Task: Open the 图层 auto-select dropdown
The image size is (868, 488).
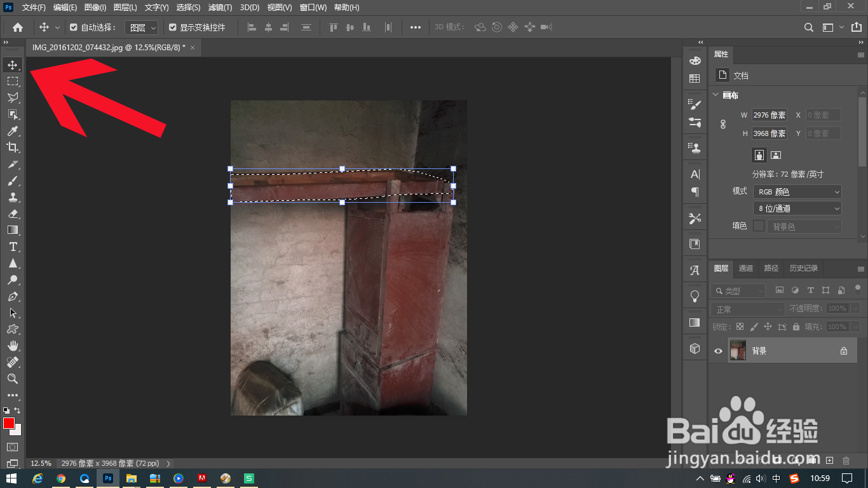Action: click(x=140, y=27)
